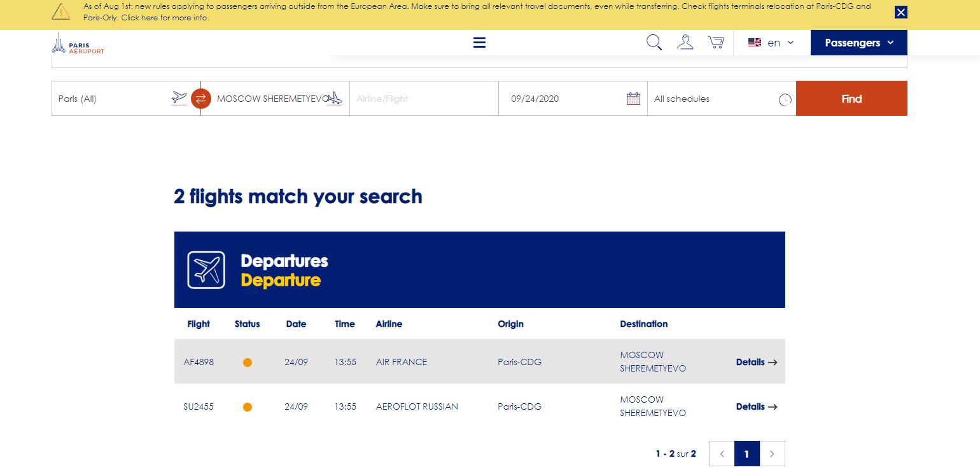Open the user account icon
Viewport: 980px width, 472px height.
685,43
